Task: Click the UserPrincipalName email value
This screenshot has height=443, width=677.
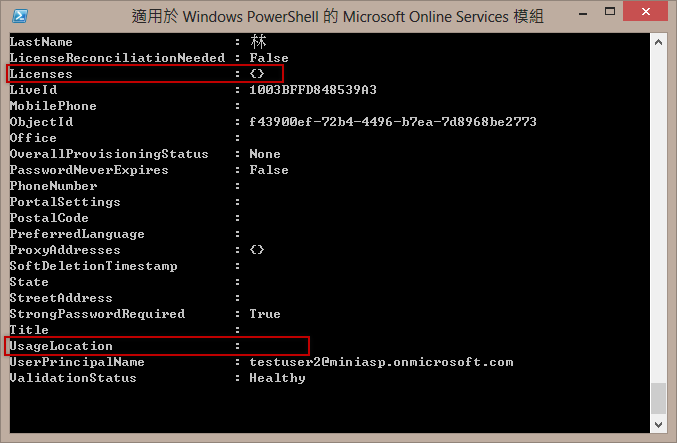Action: pos(381,362)
